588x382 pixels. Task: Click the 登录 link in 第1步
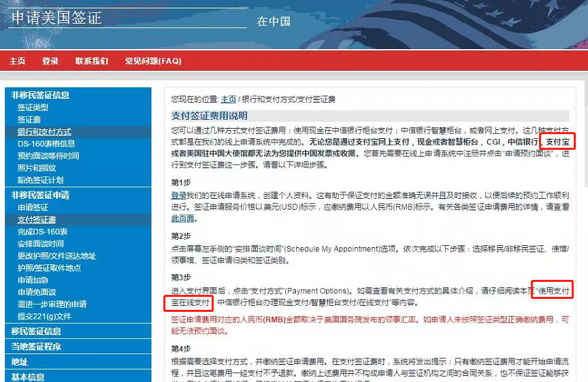tap(178, 195)
